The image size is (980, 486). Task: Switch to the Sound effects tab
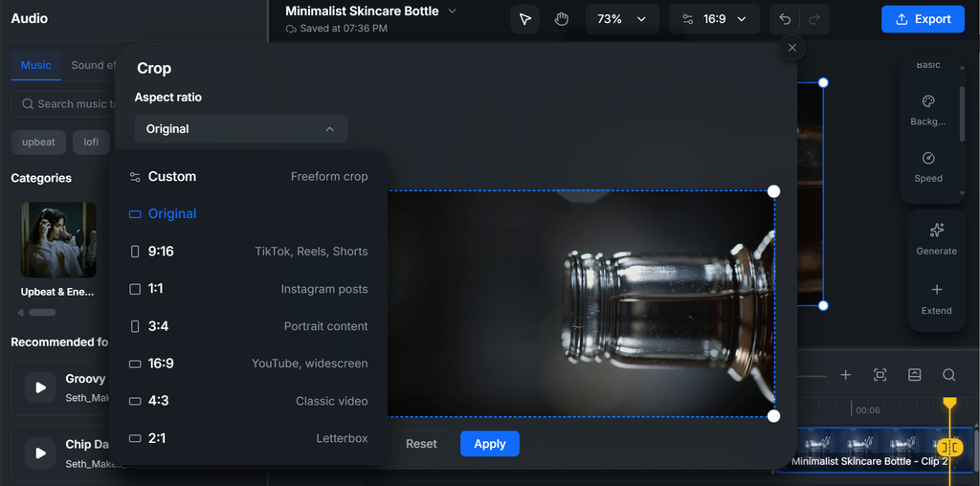tap(93, 65)
